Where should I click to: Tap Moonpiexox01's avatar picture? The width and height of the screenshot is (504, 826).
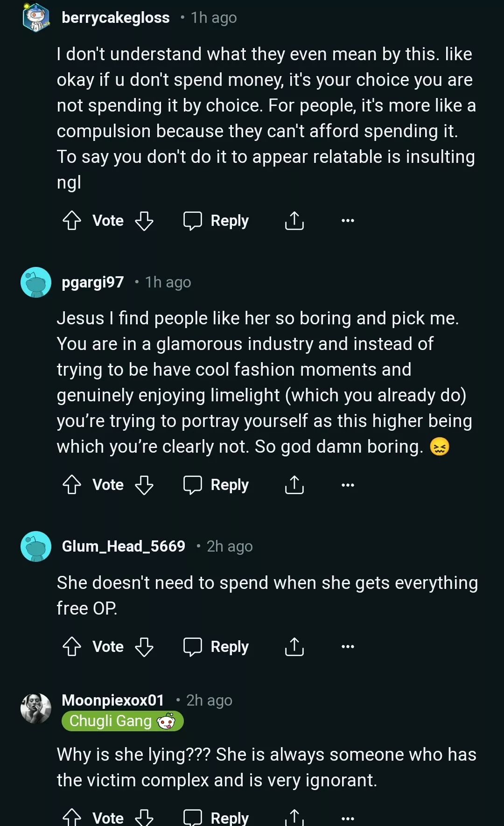pos(36,708)
